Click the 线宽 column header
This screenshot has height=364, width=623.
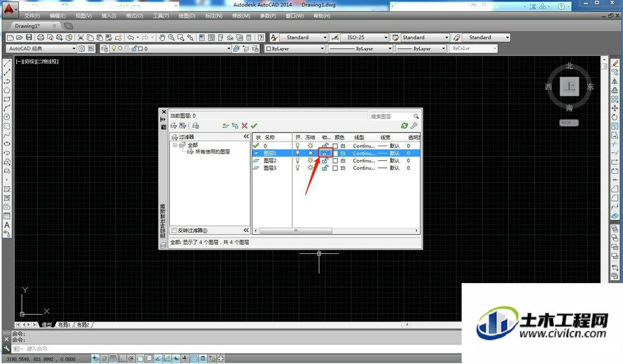pos(385,138)
